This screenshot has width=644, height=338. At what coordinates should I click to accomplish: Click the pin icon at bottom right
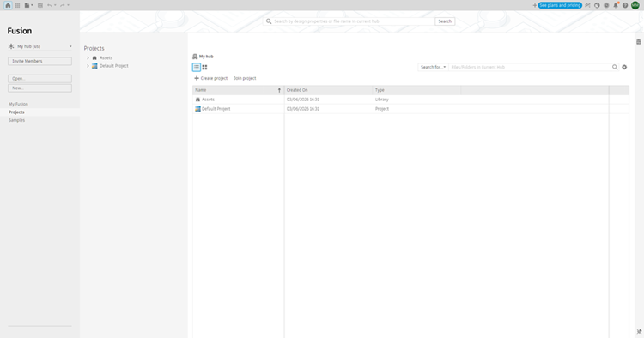[x=639, y=332]
